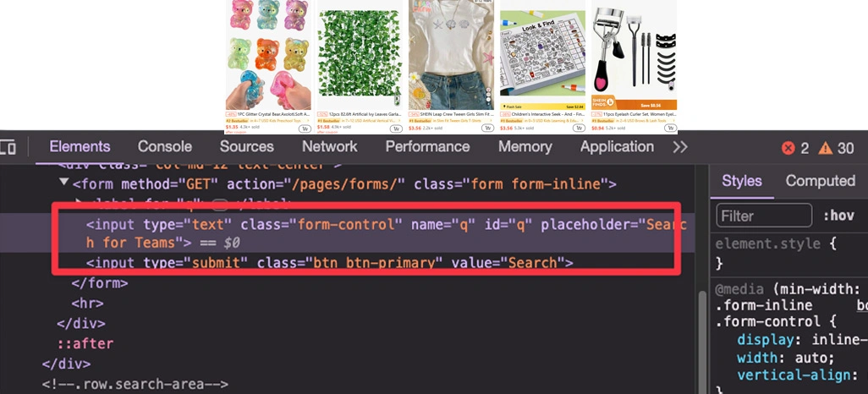This screenshot has height=394, width=868.
Task: Collapse the form method GET element
Action: point(63,182)
